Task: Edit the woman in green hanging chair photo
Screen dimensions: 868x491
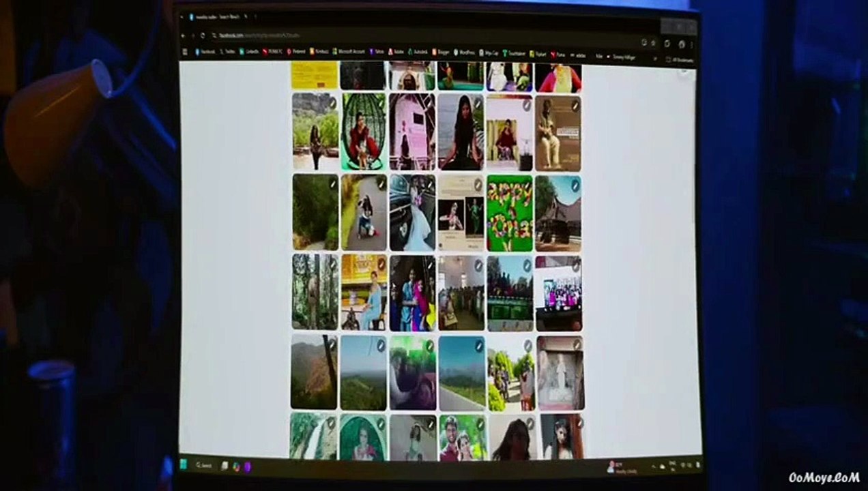Action: point(381,104)
